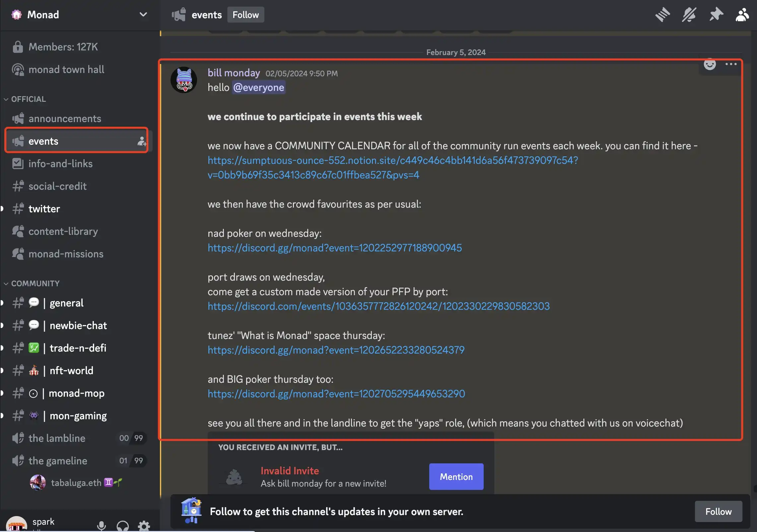This screenshot has width=757, height=532.
Task: Click the Follow button in the bottom banner
Action: [718, 511]
